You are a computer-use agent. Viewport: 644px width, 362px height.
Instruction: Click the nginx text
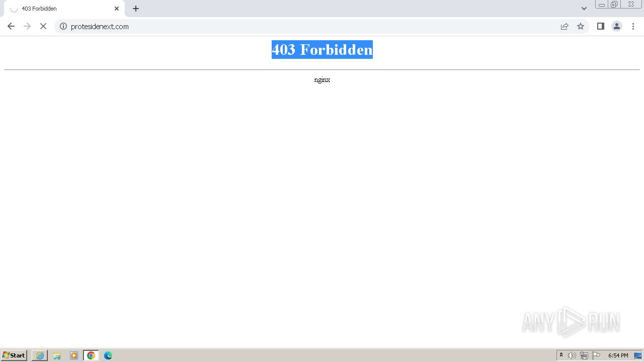click(322, 79)
